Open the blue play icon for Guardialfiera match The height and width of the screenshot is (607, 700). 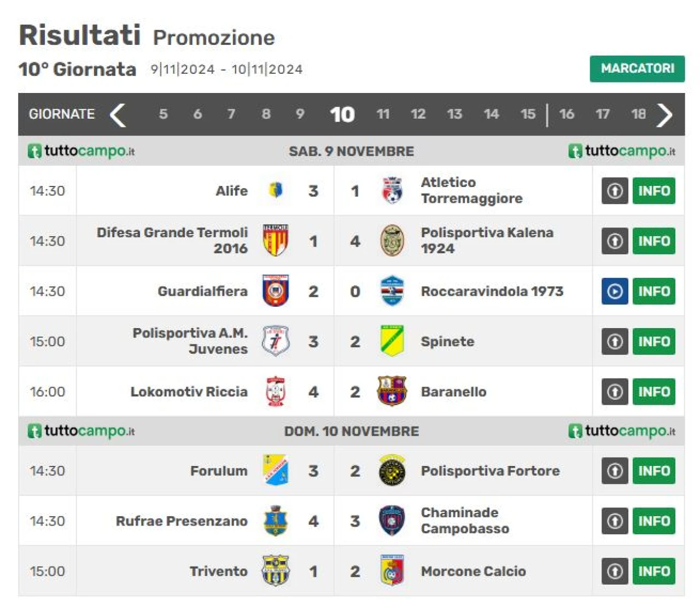tap(615, 291)
